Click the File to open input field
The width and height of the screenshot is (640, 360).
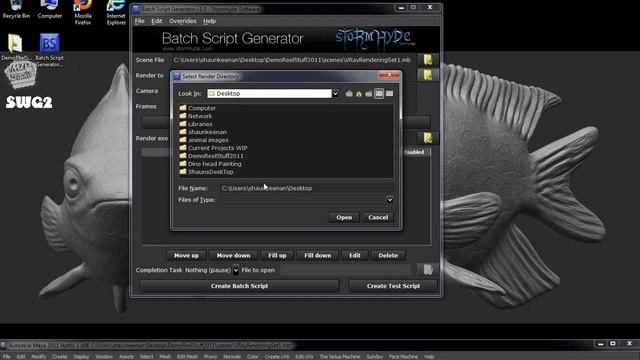[x=346, y=270]
